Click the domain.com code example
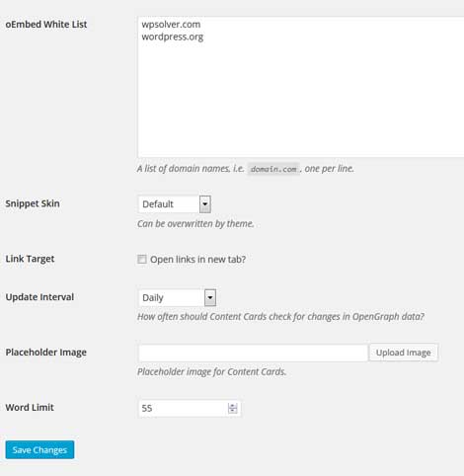 click(273, 169)
